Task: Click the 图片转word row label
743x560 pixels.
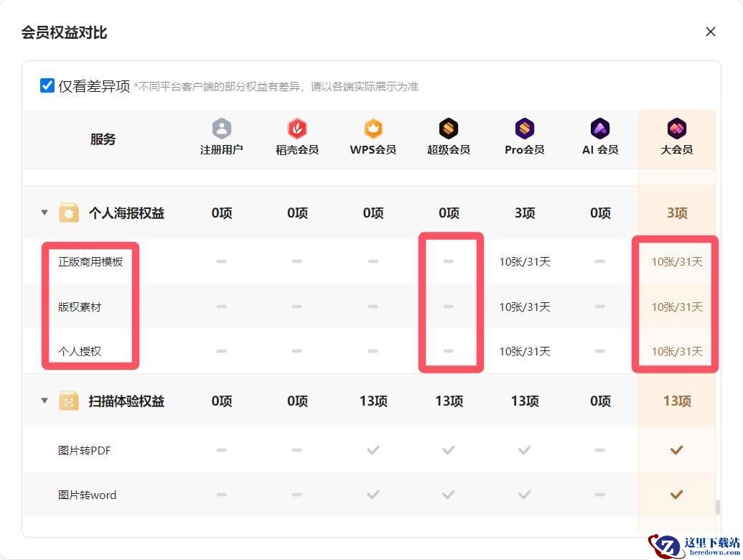Action: tap(87, 495)
